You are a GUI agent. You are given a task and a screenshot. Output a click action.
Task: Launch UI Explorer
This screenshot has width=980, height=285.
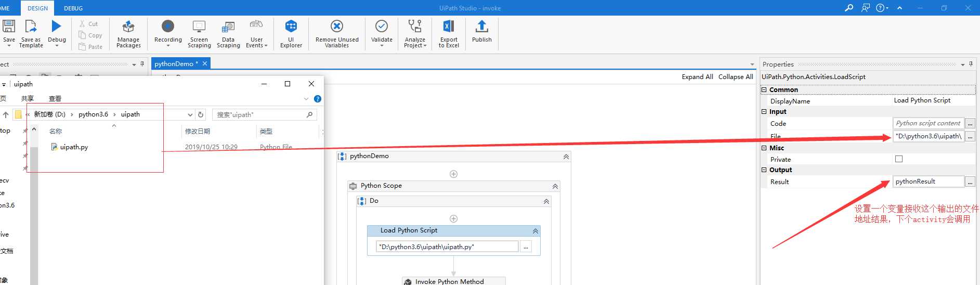point(291,34)
